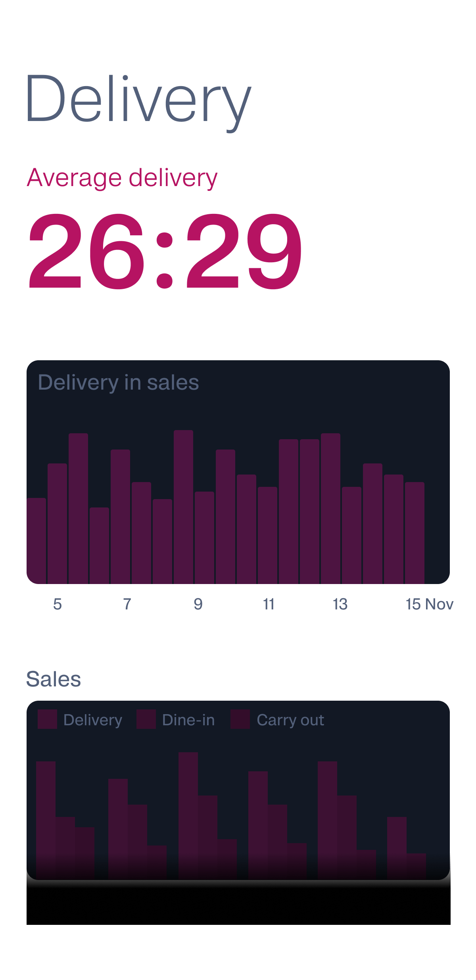Open the Delivery in sales chart title
Screen dimensions: 476x980
click(x=118, y=382)
